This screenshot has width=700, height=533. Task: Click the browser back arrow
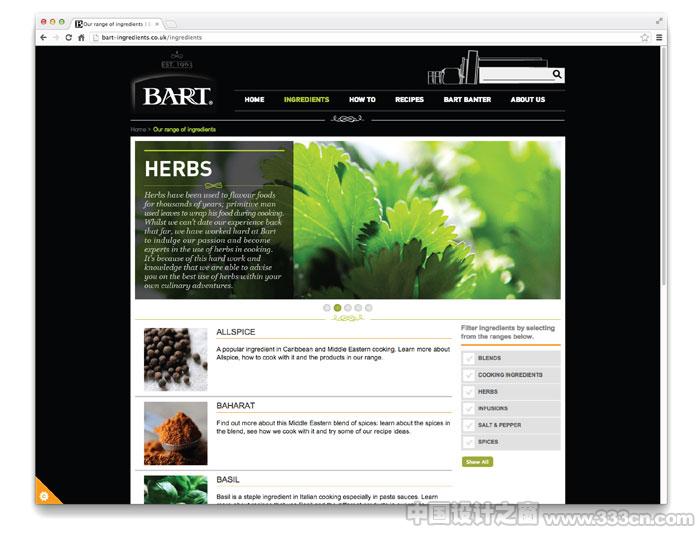pos(43,37)
